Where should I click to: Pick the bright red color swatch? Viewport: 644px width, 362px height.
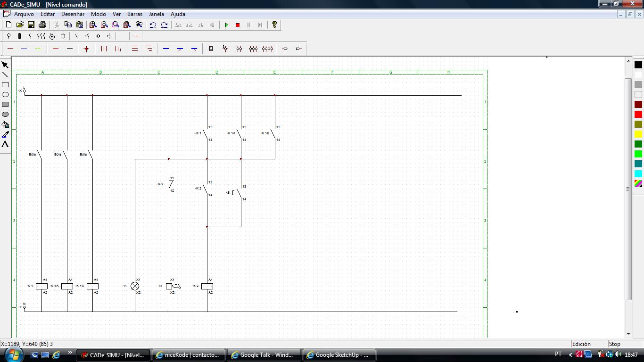(638, 115)
